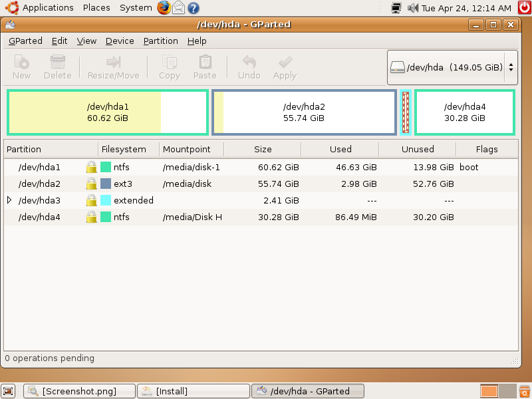Click the lock icon for /dev/hda1
Screen dimensions: 532x399
(x=91, y=167)
